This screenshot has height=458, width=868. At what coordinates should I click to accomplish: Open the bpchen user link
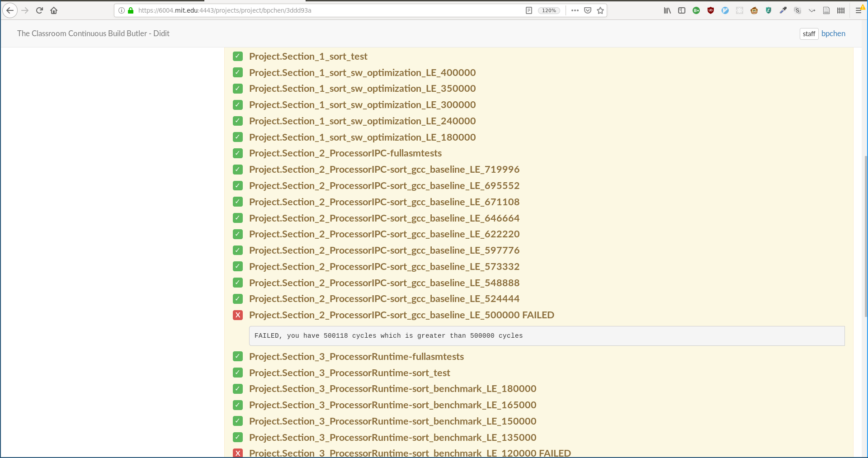pyautogui.click(x=833, y=33)
